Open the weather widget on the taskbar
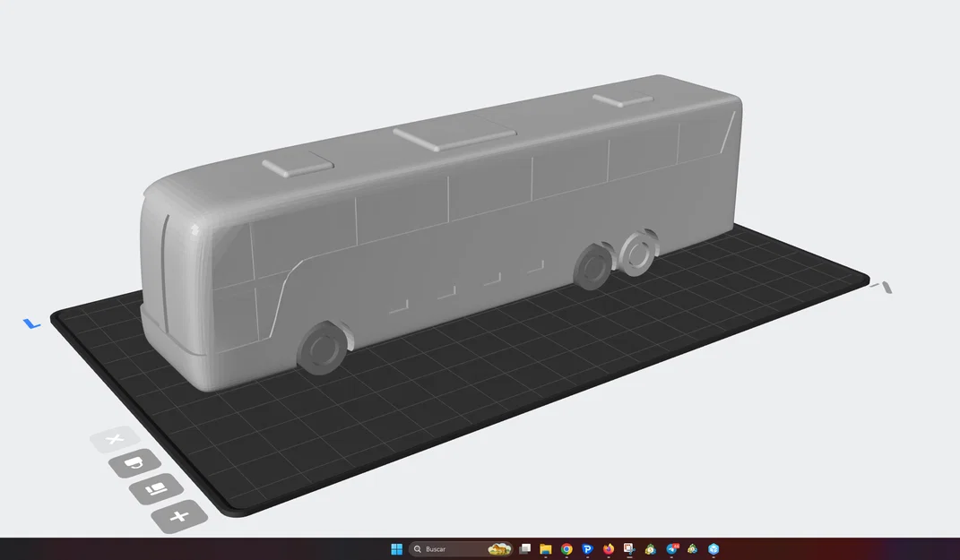Image resolution: width=960 pixels, height=560 pixels. point(498,548)
